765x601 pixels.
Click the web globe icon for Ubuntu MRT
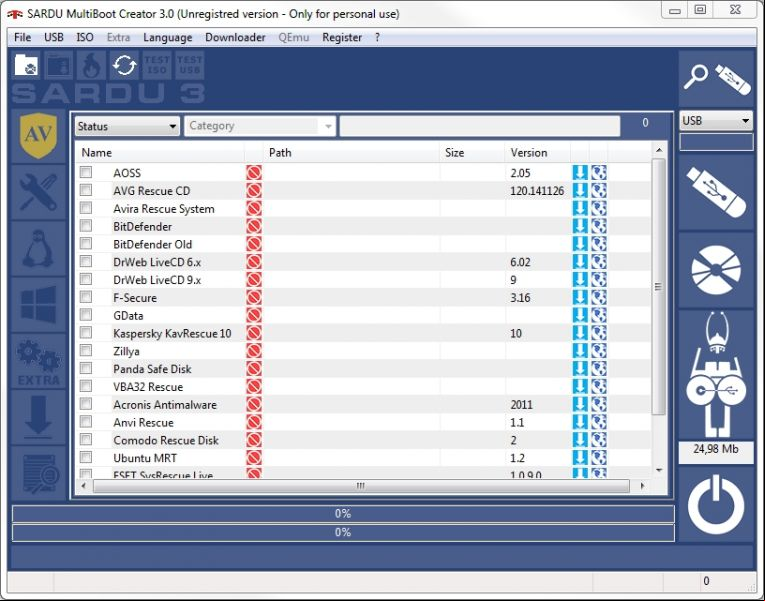tap(599, 458)
